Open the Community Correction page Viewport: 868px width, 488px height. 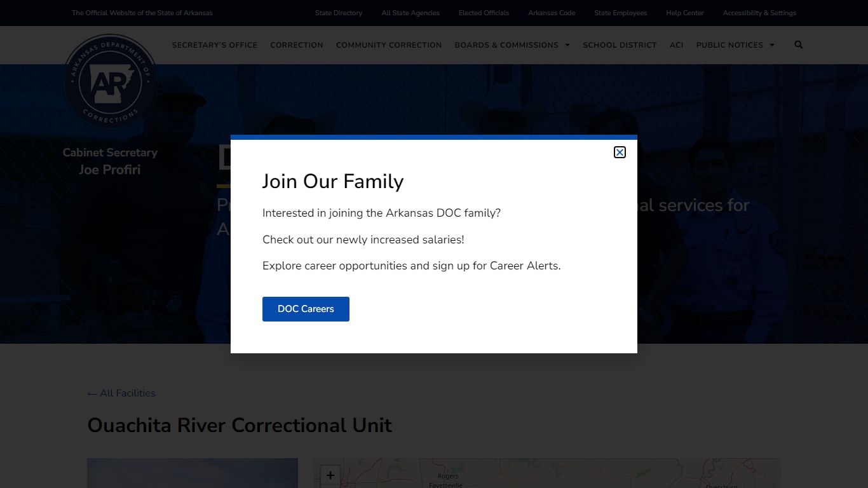pyautogui.click(x=389, y=45)
